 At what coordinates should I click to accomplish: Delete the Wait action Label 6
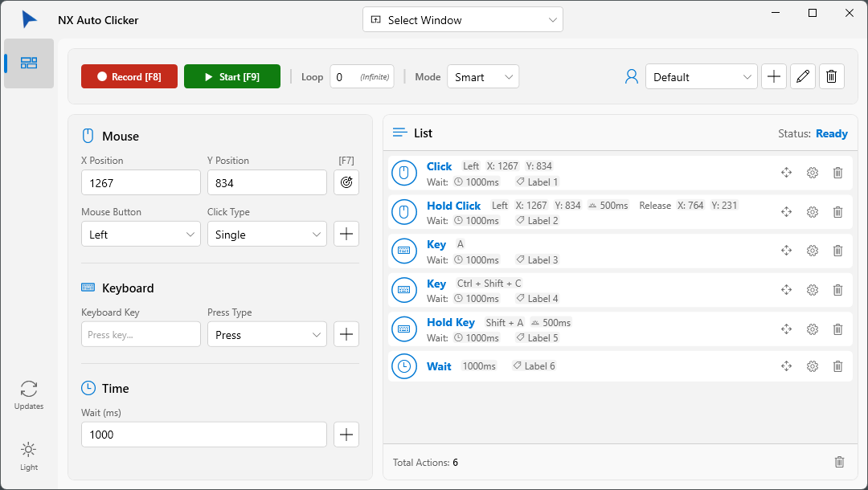click(x=838, y=366)
